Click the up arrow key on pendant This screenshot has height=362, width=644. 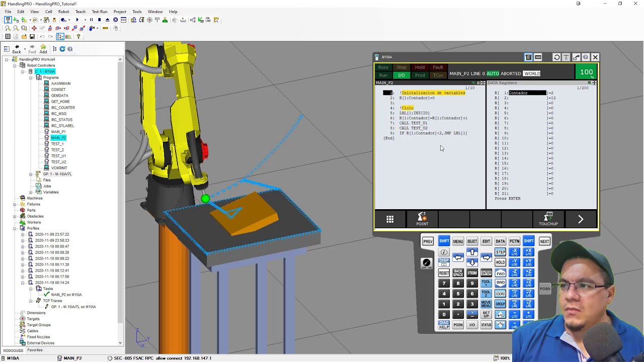[472, 252]
